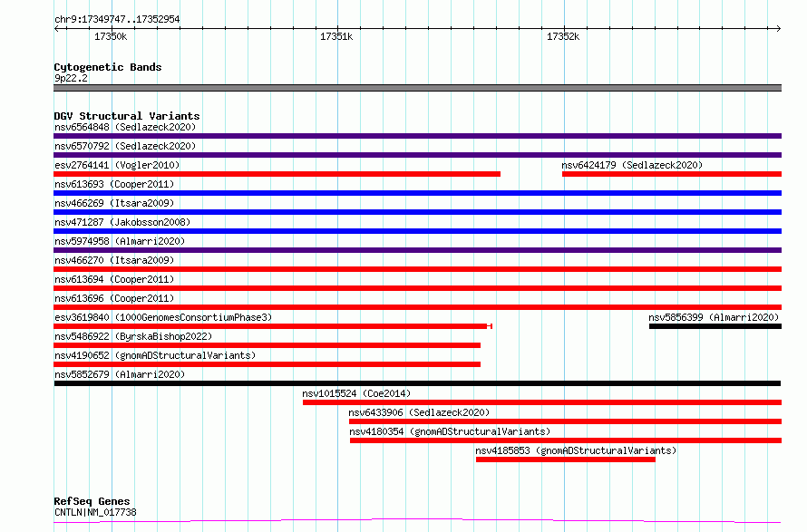Select the esv2764141 (Vogler2010) label

pyautogui.click(x=117, y=165)
